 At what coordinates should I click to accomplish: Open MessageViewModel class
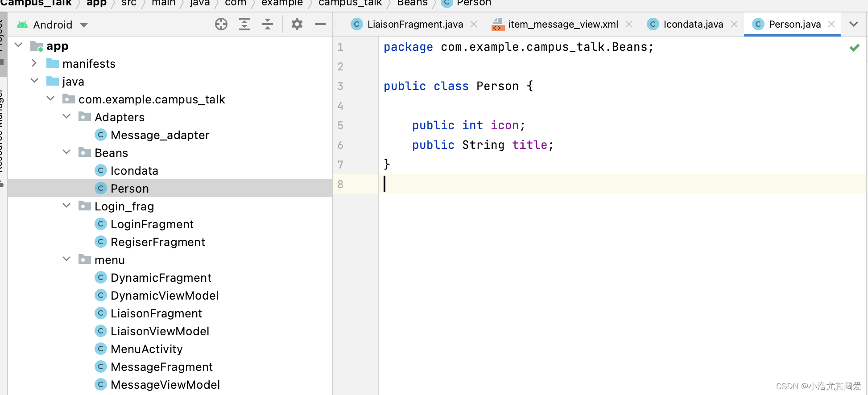(165, 385)
